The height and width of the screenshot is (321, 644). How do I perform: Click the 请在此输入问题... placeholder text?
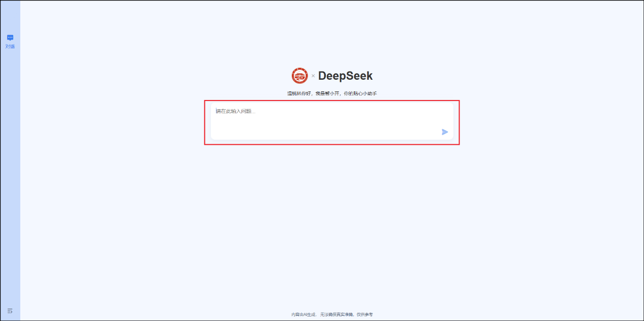(x=235, y=111)
